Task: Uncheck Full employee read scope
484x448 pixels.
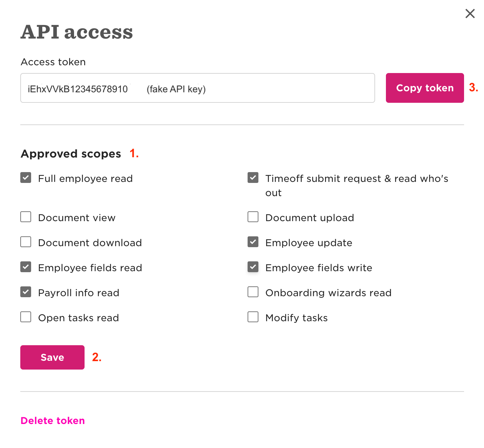Action: point(26,178)
